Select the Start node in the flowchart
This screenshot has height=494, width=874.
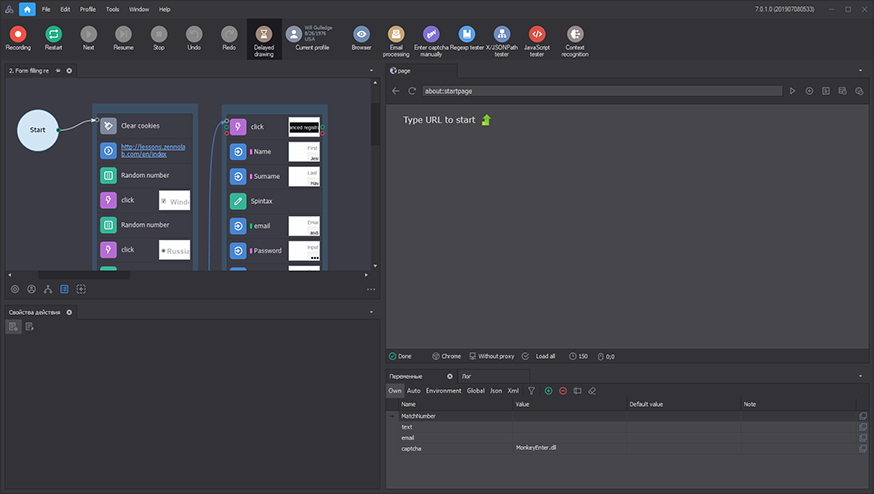tap(37, 130)
